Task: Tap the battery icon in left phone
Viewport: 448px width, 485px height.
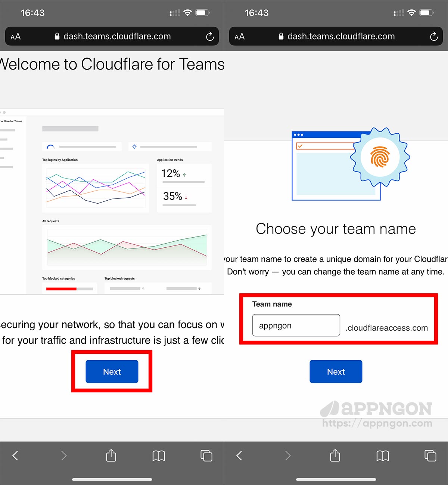Action: point(203,13)
